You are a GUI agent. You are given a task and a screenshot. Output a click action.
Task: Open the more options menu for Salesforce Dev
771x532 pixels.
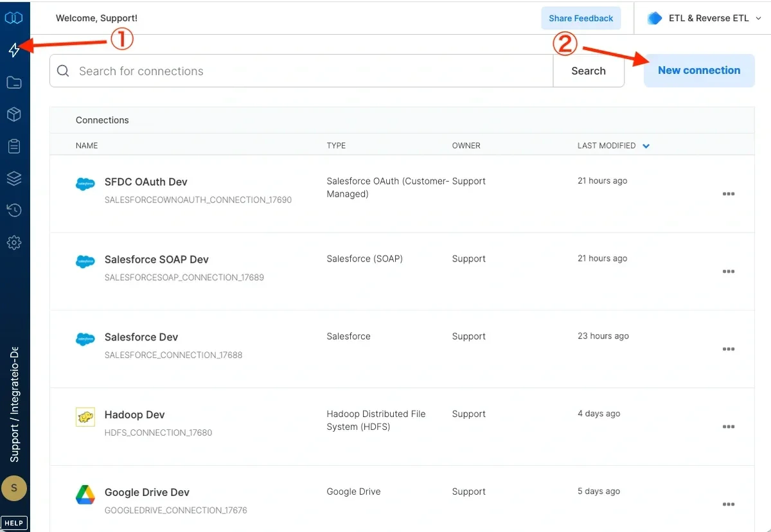pyautogui.click(x=728, y=350)
